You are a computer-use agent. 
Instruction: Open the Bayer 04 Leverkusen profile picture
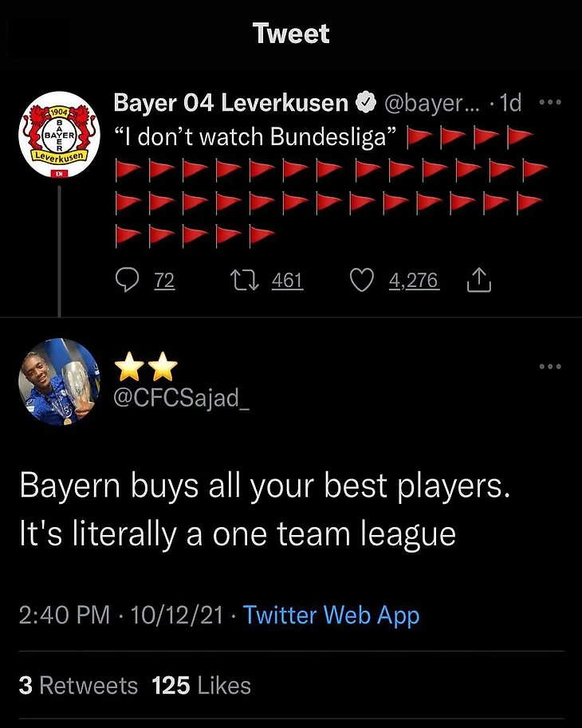(x=58, y=136)
